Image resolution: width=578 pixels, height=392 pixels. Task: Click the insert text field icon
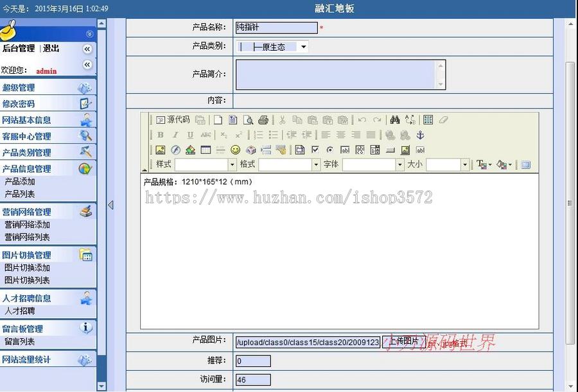tap(345, 150)
